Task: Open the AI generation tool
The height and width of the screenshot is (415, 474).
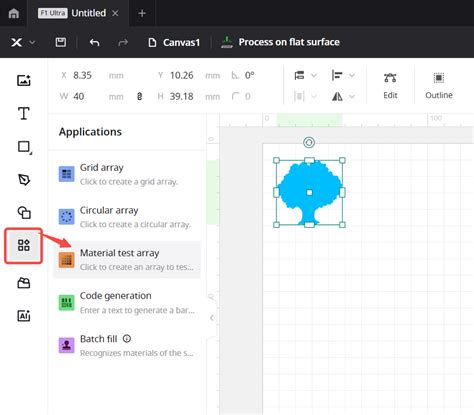Action: coord(24,315)
